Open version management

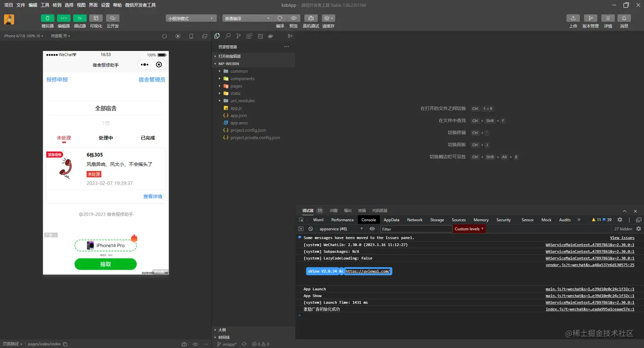(x=590, y=18)
